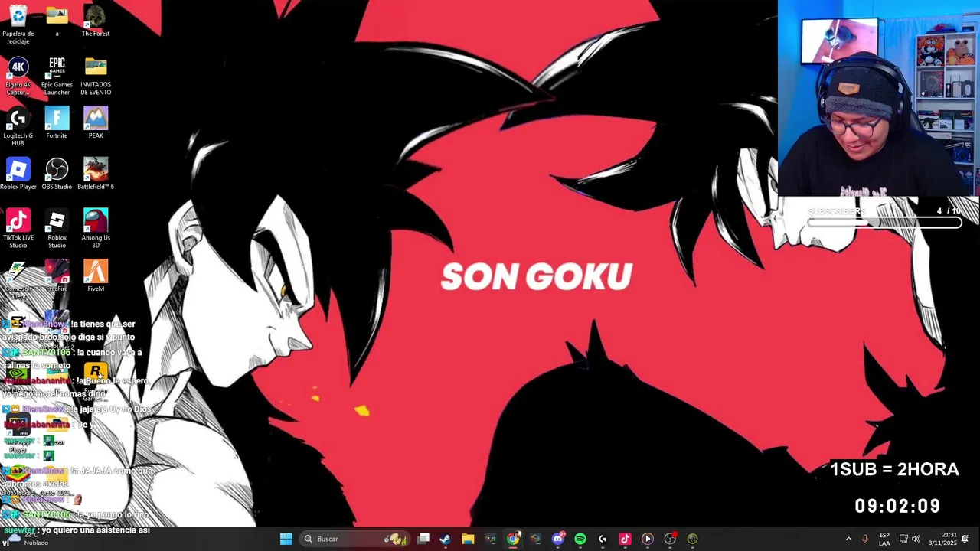Open TikTok LIVE Studio taskbar icon
The height and width of the screenshot is (551, 980).
click(625, 539)
